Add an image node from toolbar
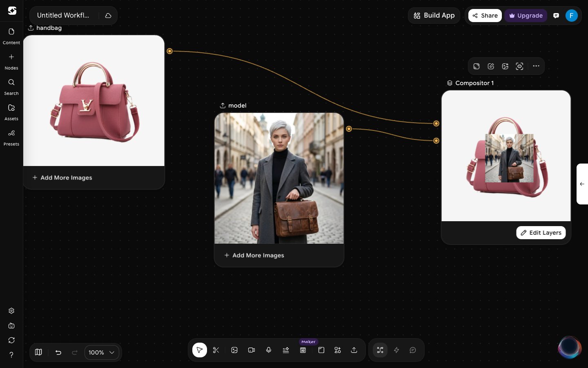588x368 pixels. point(234,350)
